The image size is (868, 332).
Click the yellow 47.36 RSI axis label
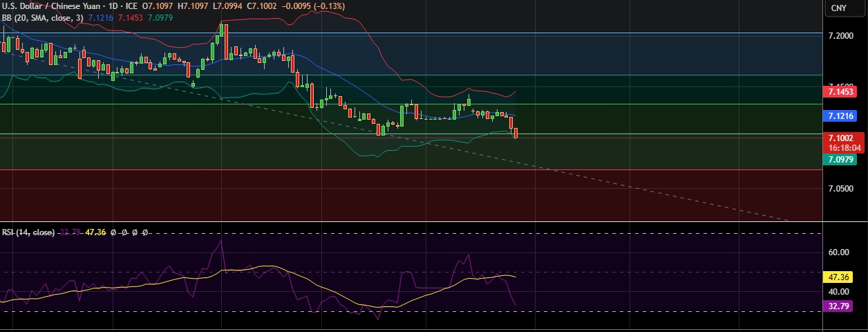click(839, 277)
